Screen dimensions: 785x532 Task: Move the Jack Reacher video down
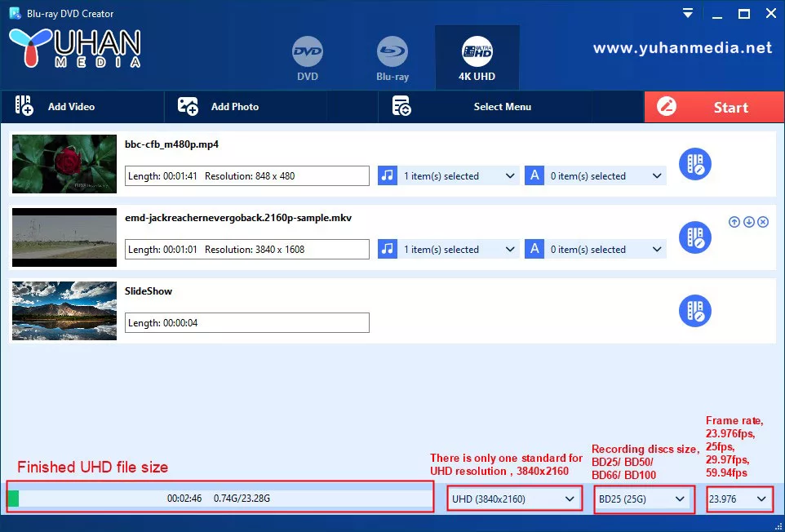point(749,221)
